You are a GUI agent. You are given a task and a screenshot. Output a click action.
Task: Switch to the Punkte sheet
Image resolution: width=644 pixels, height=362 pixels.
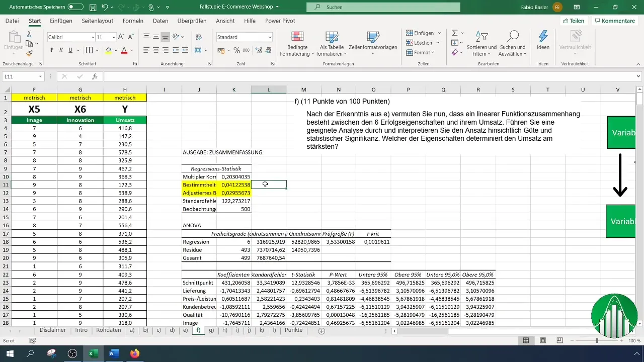[294, 330]
